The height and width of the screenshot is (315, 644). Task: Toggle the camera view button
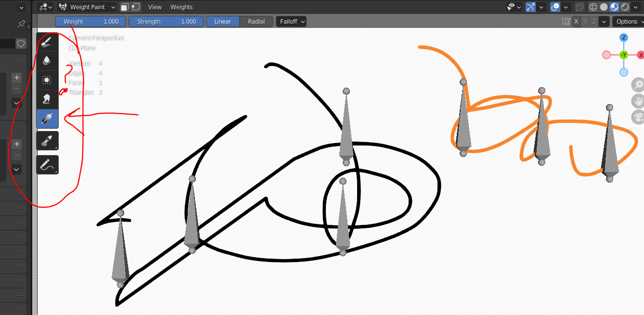(638, 117)
